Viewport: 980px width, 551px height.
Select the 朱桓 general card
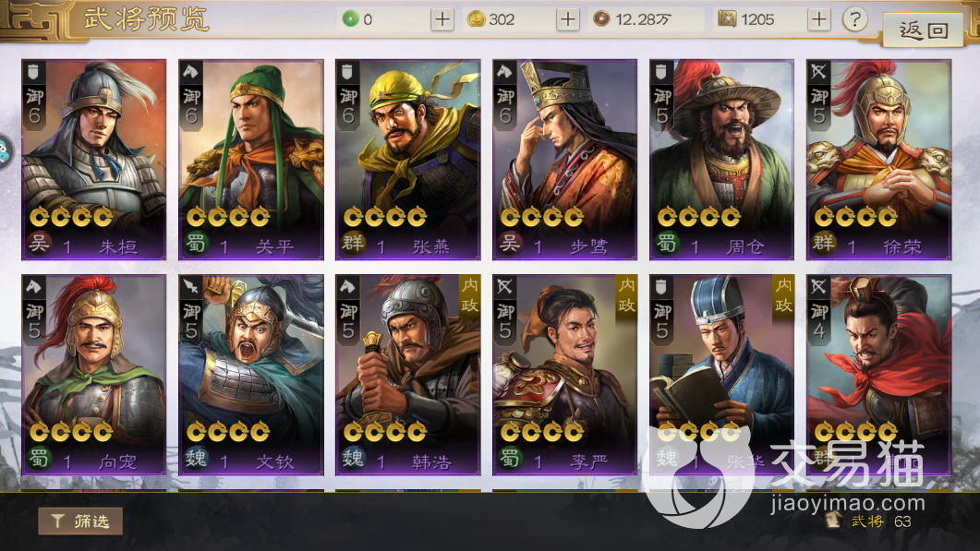click(93, 160)
